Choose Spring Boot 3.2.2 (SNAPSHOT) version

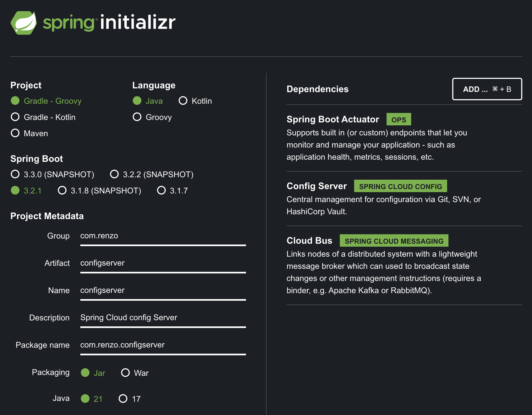(114, 174)
